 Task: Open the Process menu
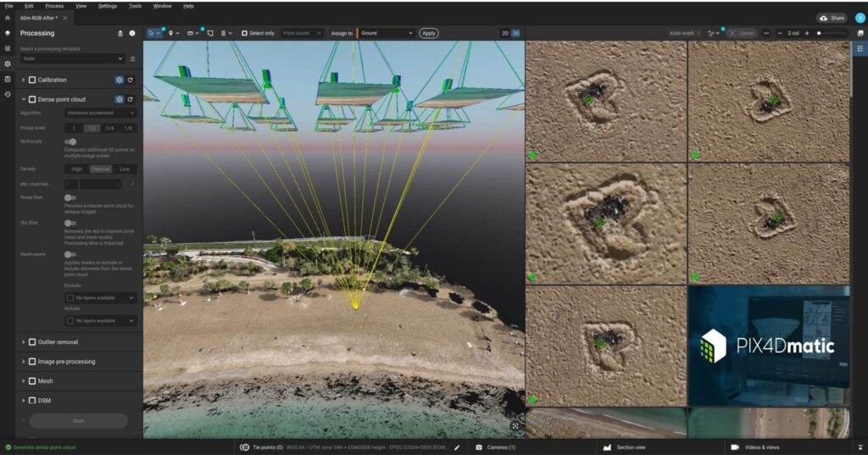(x=54, y=6)
